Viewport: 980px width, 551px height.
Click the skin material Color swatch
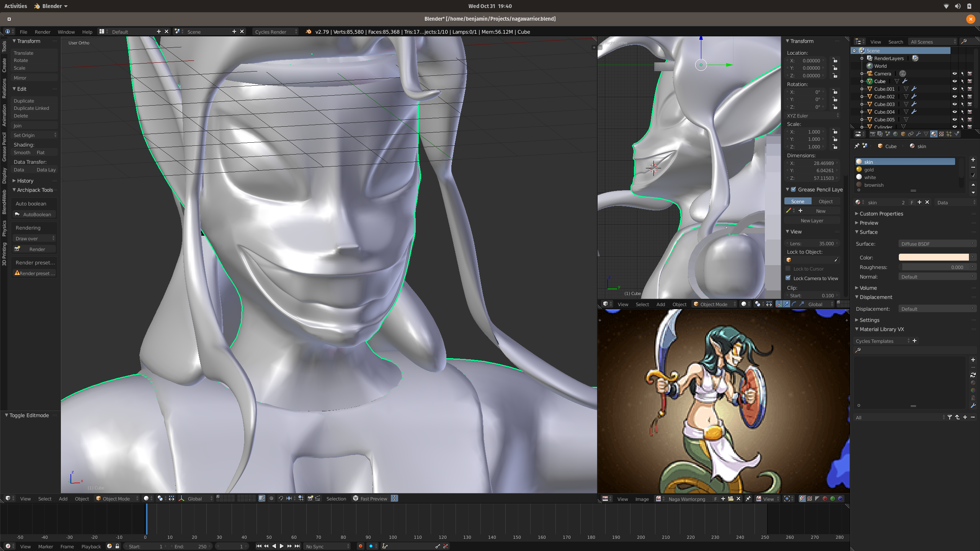933,257
